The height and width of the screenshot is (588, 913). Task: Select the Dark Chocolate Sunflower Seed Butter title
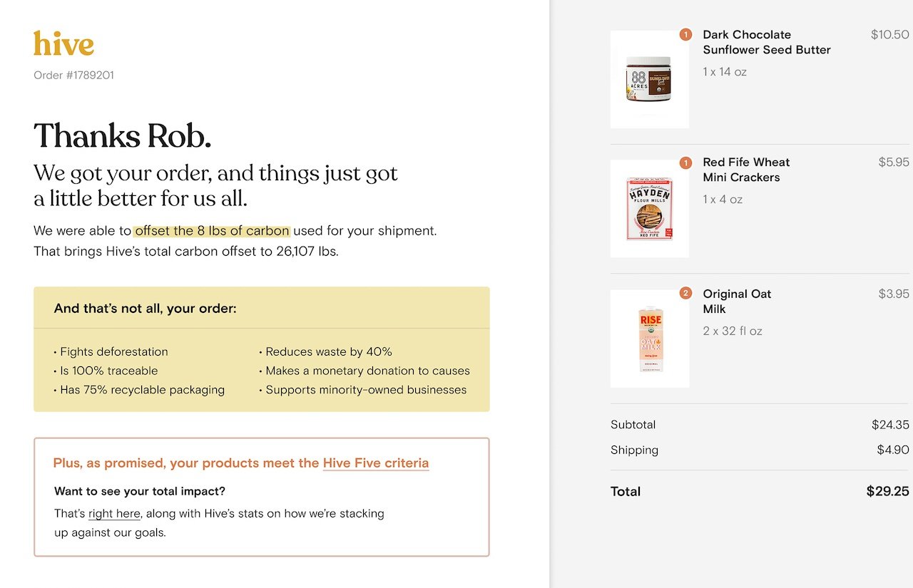tap(766, 42)
